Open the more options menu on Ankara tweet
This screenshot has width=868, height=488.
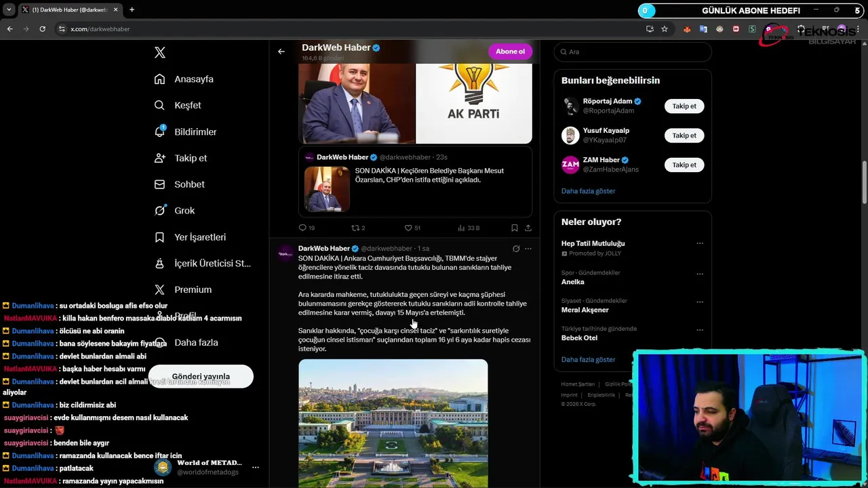[528, 249]
